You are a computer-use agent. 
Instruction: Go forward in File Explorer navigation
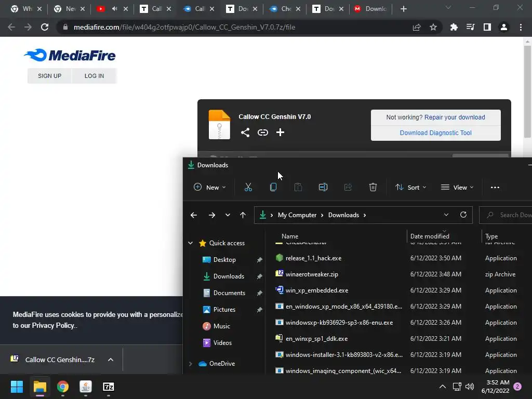pyautogui.click(x=212, y=215)
